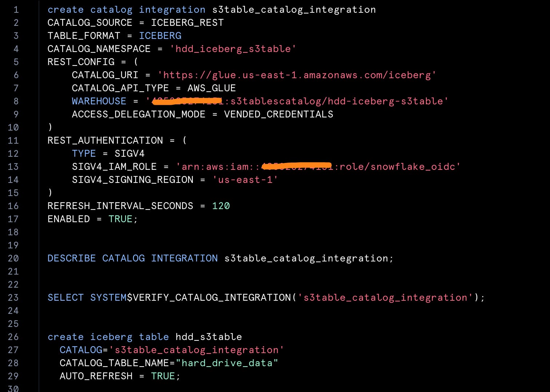Click 's3tablescatalog/hdd-iceberg-s3table' string

point(337,101)
